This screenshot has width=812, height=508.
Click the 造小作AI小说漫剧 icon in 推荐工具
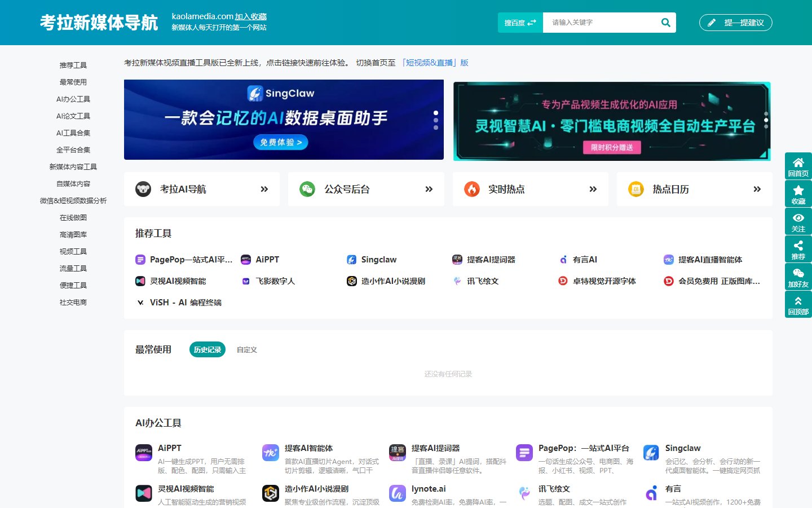(352, 281)
